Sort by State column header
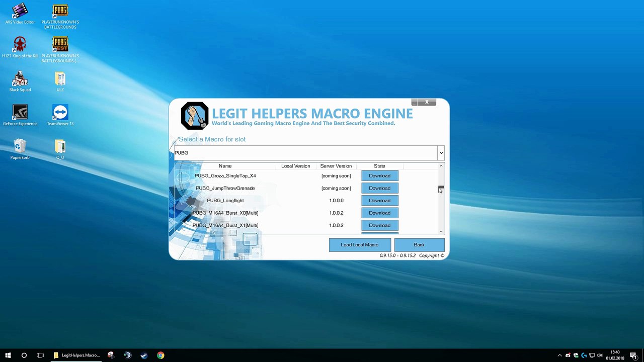Image resolution: width=644 pixels, height=362 pixels. [x=380, y=166]
